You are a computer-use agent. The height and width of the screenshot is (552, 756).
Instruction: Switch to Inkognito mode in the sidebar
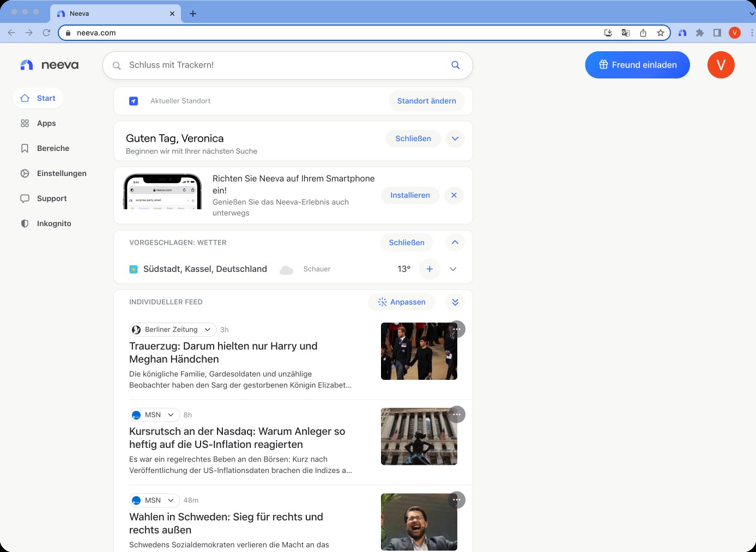pyautogui.click(x=46, y=223)
